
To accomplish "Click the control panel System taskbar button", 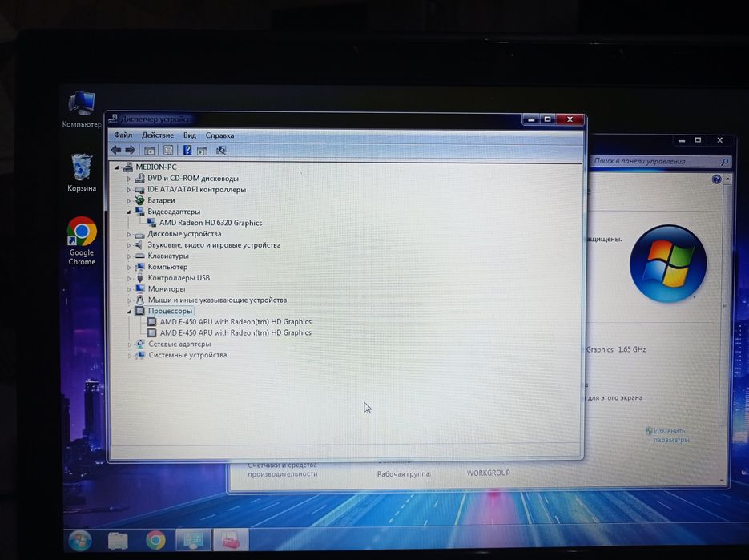I will (193, 540).
